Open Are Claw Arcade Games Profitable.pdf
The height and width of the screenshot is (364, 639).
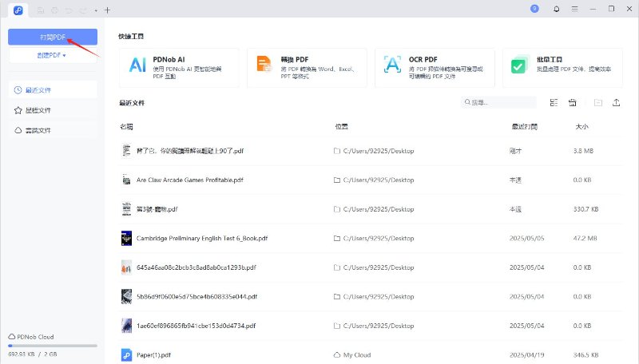coord(189,180)
